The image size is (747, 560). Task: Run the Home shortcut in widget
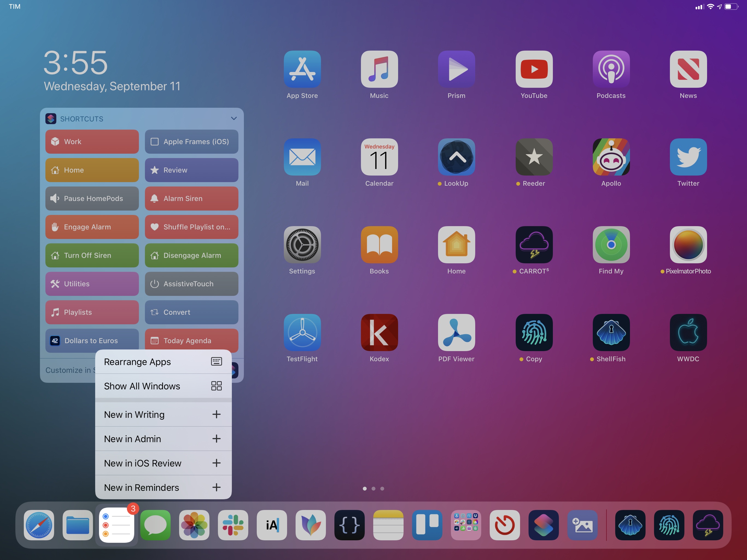(x=92, y=170)
